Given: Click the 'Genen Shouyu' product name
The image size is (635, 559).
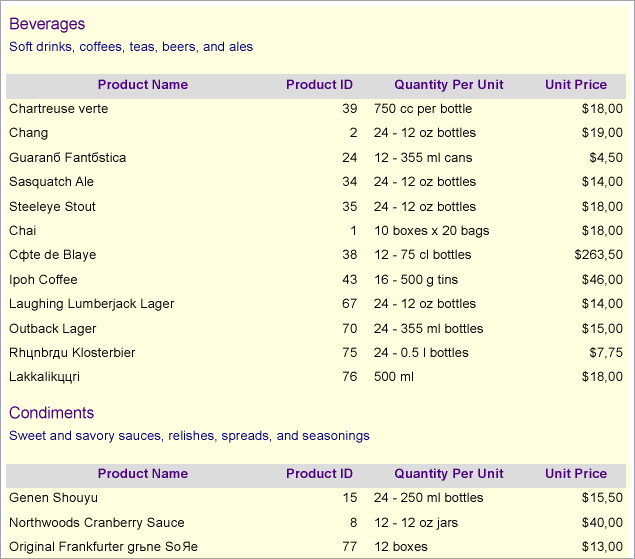Looking at the screenshot, I should pyautogui.click(x=53, y=498).
